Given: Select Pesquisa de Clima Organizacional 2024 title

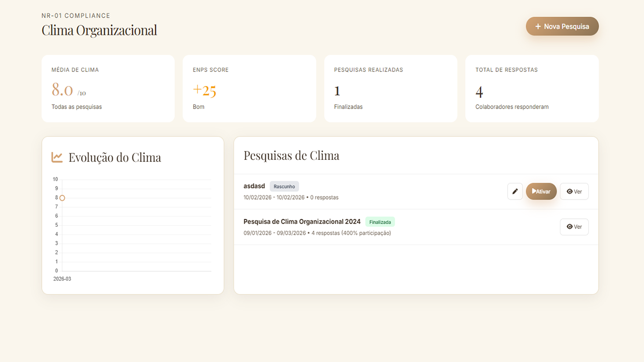Looking at the screenshot, I should (302, 222).
